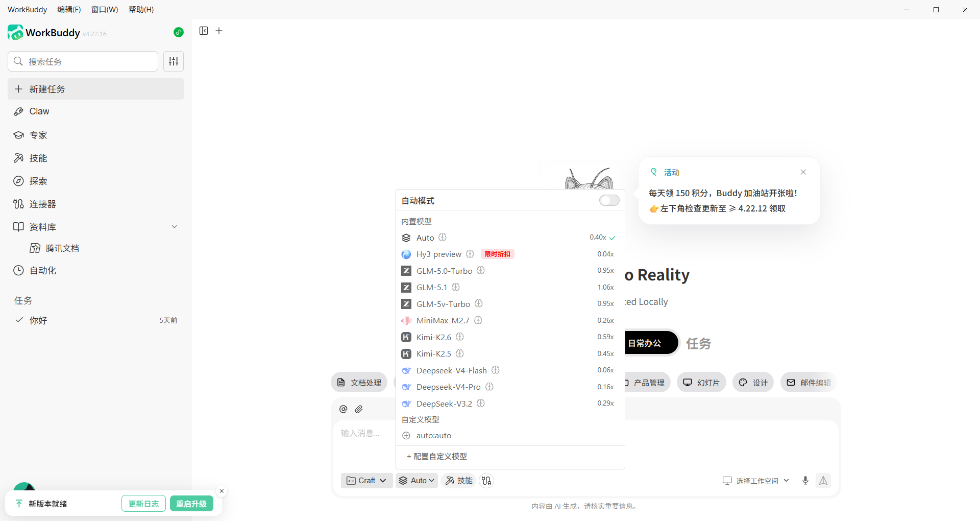Viewport: 980px width, 521px height.
Task: Select the GLM-5.1 model
Action: (x=510, y=287)
